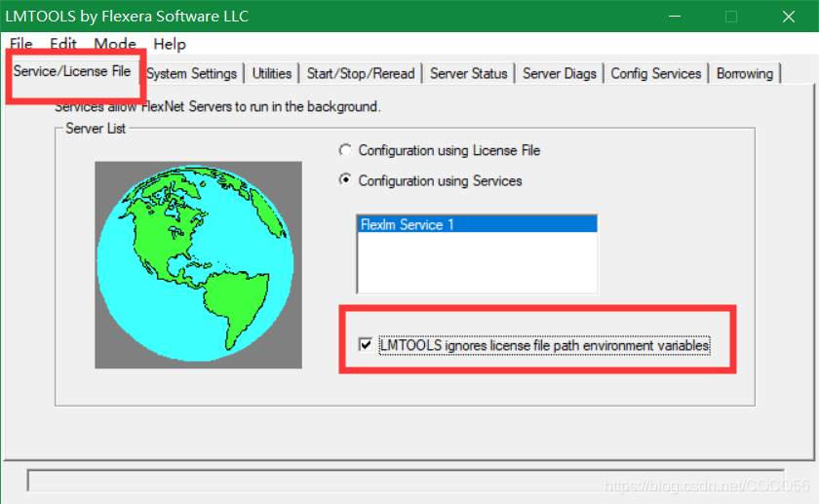This screenshot has height=504, width=819.
Task: Select Flexlm Service 1 in the list
Action: 477,224
